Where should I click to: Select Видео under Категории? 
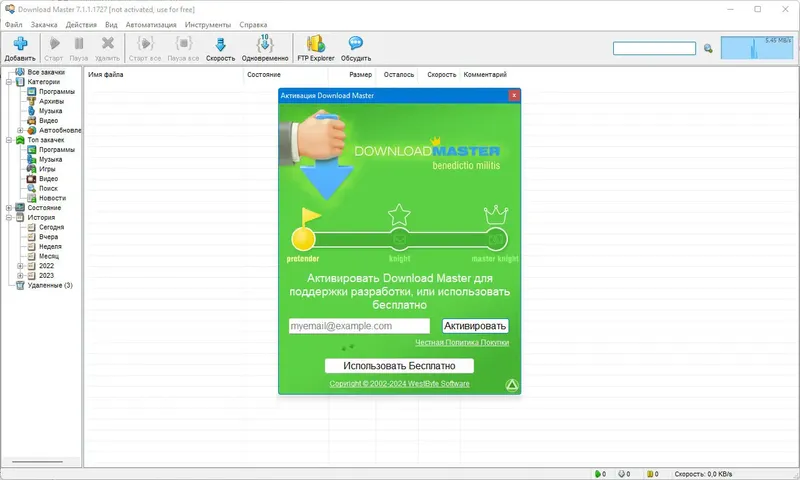48,120
